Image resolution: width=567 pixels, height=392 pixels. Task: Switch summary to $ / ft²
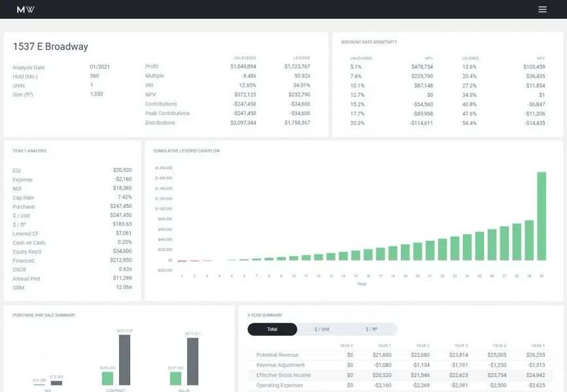tap(371, 329)
